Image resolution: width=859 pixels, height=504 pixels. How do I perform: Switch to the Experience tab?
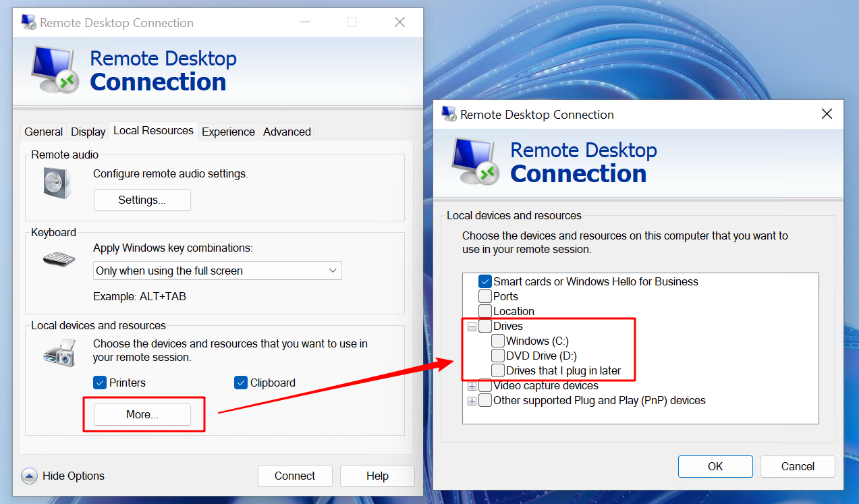click(228, 132)
